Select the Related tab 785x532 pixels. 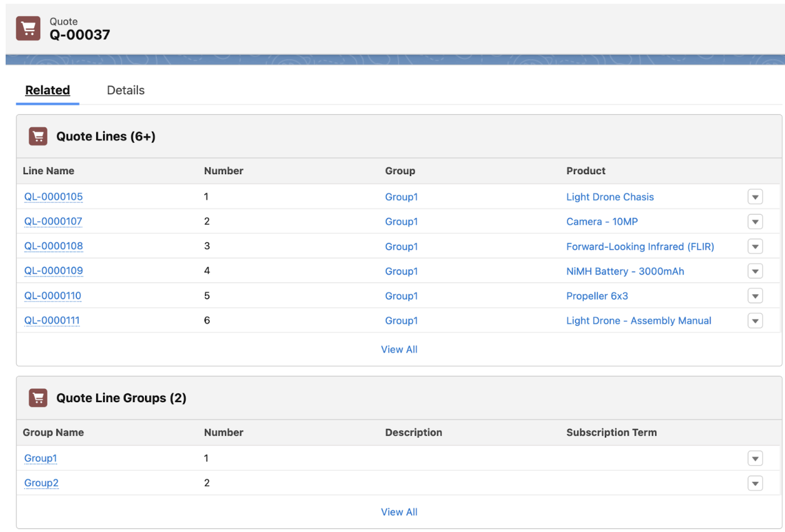(47, 91)
